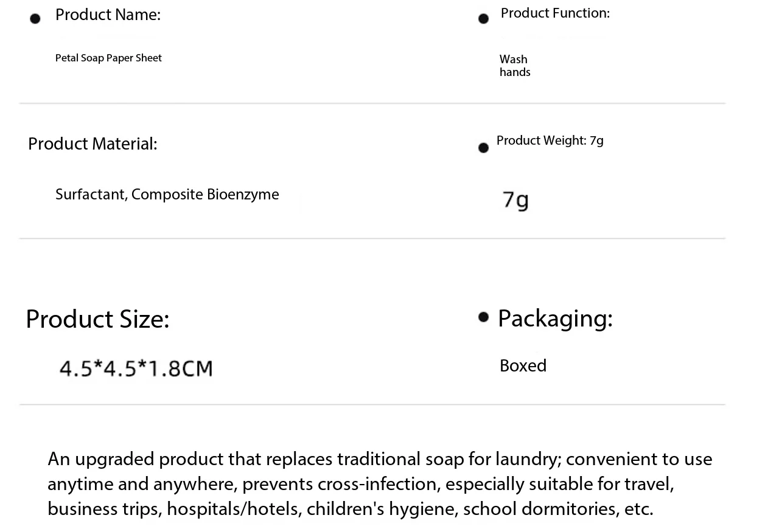
Task: Click the bullet beside Product Name
Action: pyautogui.click(x=35, y=19)
